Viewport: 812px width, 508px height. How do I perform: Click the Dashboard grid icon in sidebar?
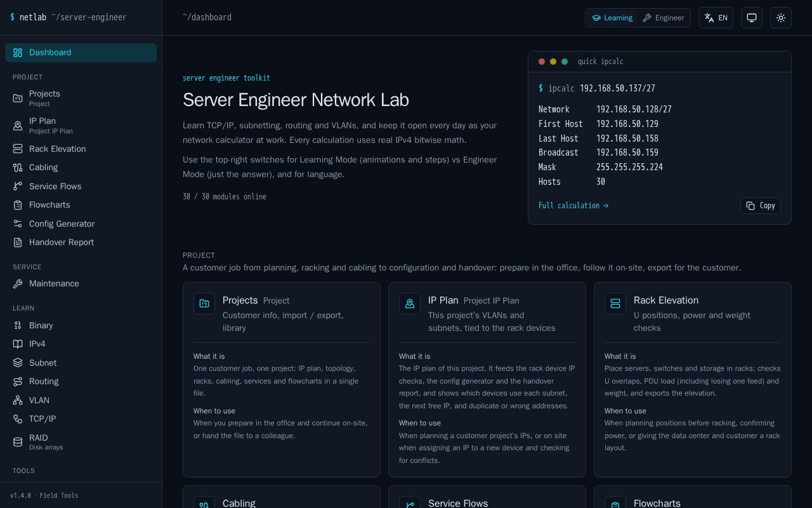[x=18, y=53]
